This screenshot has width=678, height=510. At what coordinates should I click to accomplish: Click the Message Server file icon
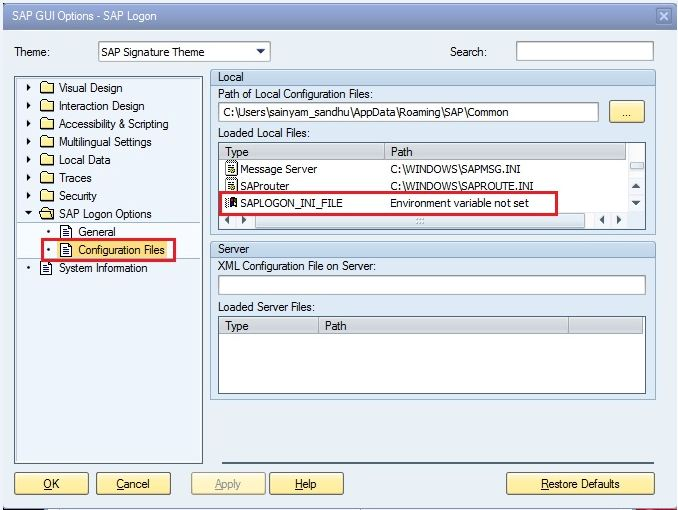(x=232, y=169)
